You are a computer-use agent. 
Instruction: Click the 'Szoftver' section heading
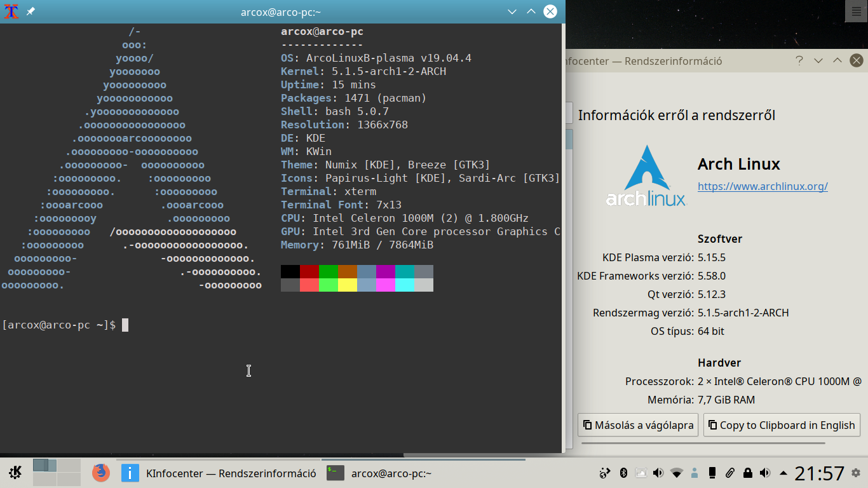[720, 239]
